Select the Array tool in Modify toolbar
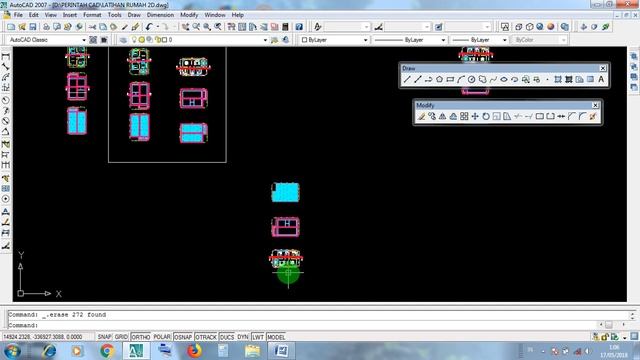640x360 pixels. click(x=464, y=117)
